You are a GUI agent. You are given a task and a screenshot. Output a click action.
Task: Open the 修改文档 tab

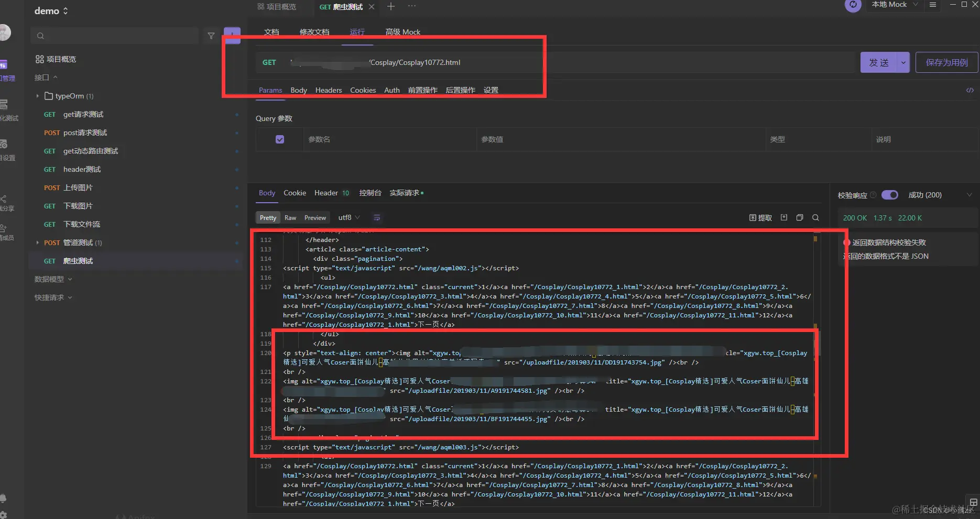(x=314, y=32)
